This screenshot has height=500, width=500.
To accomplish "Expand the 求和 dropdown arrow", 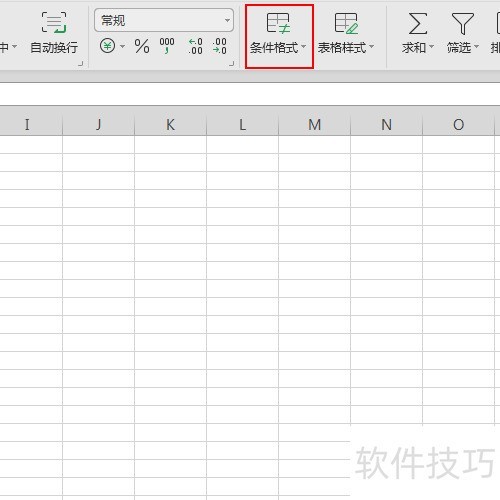I will pyautogui.click(x=431, y=46).
